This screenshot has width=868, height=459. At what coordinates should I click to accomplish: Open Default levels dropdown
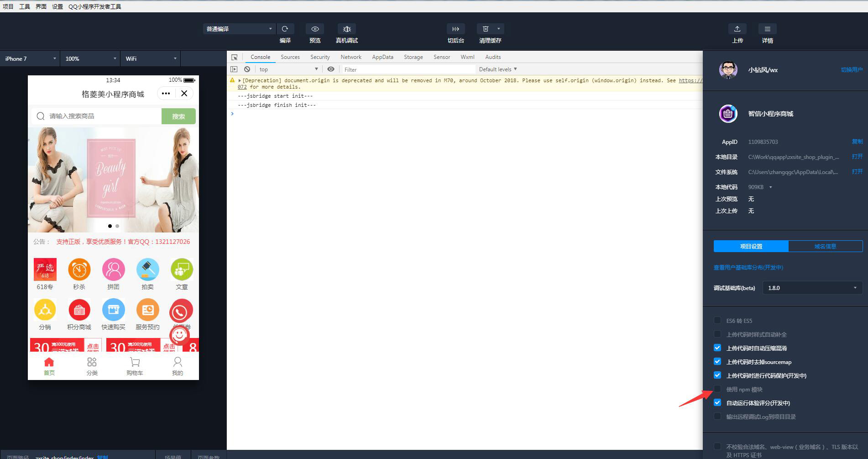tap(498, 69)
